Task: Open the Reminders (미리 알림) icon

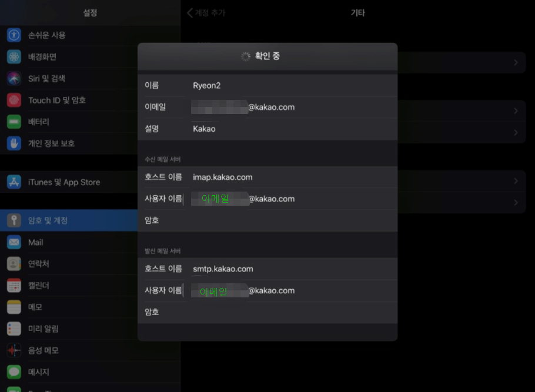Action: coord(14,329)
